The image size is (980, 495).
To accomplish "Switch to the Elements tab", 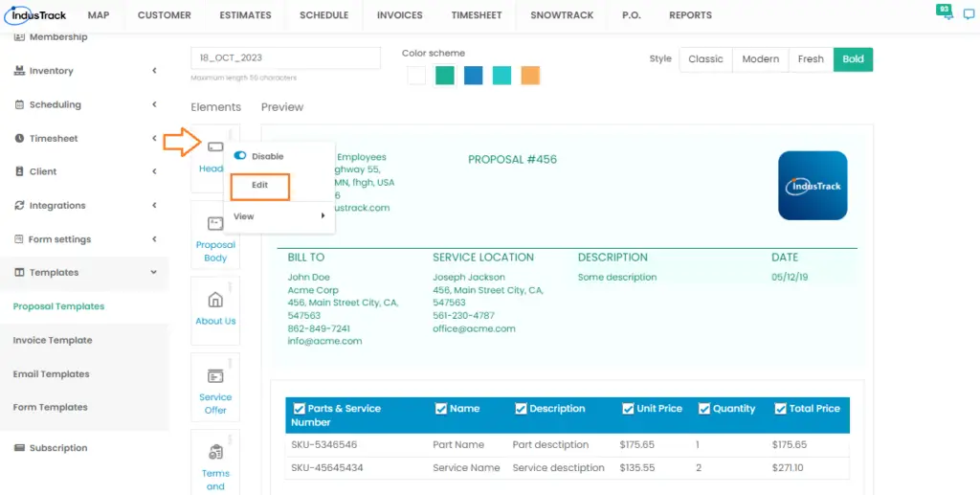I will tap(215, 107).
